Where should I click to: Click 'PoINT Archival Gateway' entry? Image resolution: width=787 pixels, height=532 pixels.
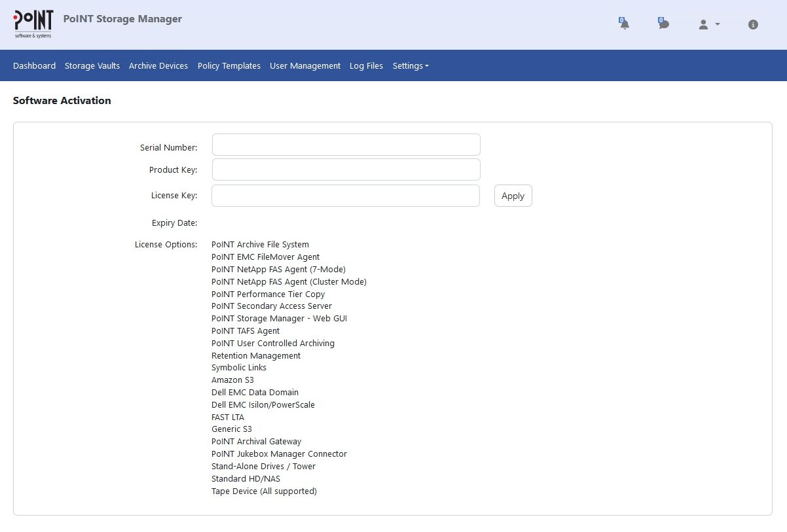coord(257,442)
